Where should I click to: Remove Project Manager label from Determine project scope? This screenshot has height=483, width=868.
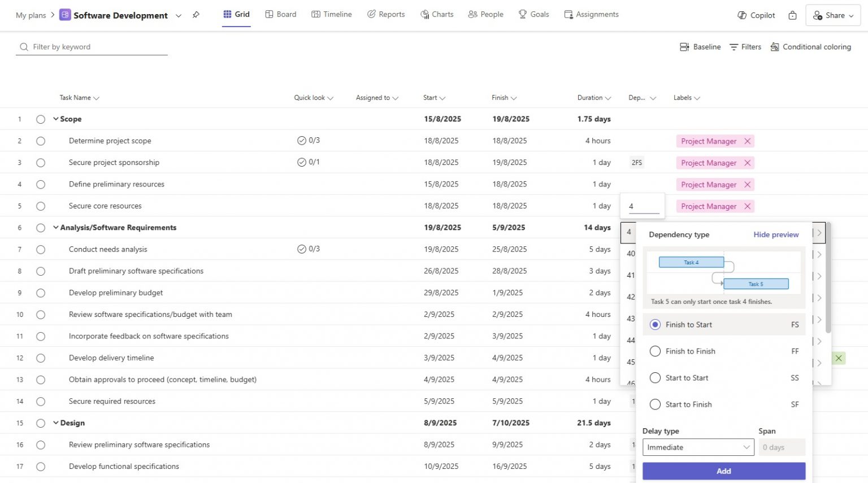click(x=747, y=141)
